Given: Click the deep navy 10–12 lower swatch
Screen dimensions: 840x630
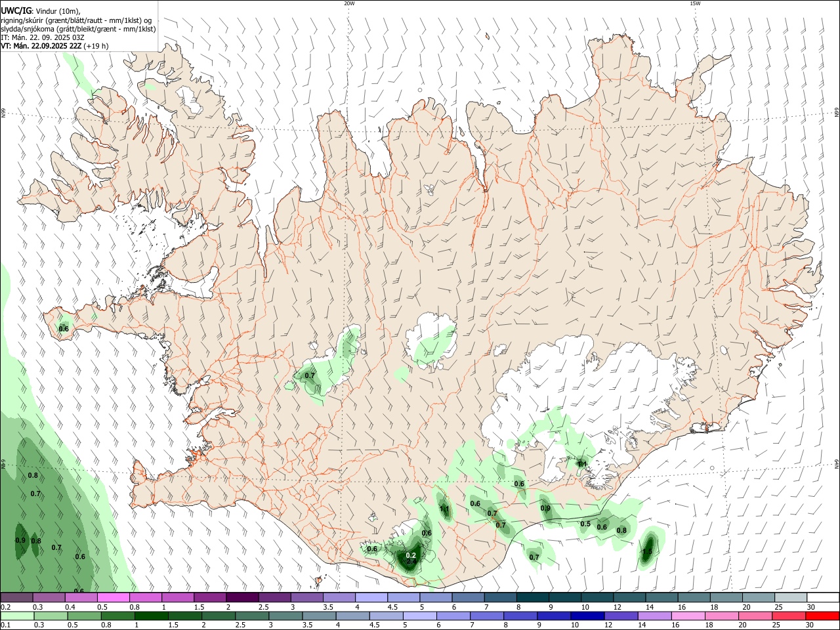Looking at the screenshot, I should tap(587, 616).
